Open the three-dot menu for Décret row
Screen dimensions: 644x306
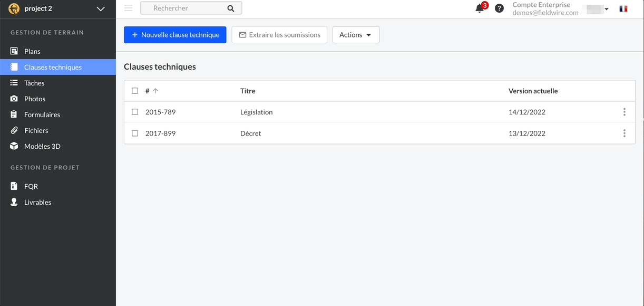625,133
